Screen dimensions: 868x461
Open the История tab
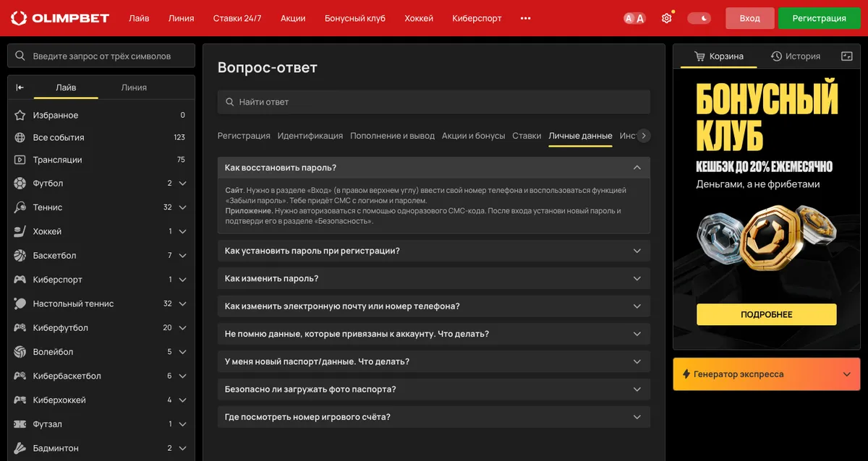coord(796,56)
